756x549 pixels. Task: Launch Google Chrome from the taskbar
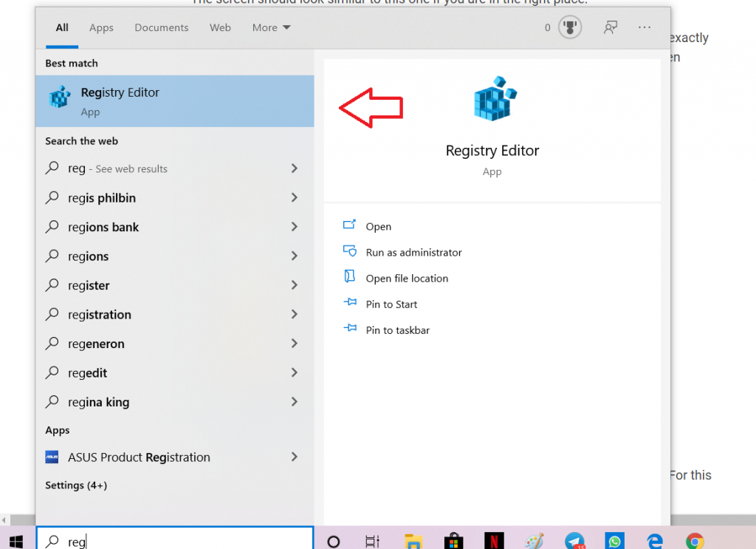pos(695,542)
